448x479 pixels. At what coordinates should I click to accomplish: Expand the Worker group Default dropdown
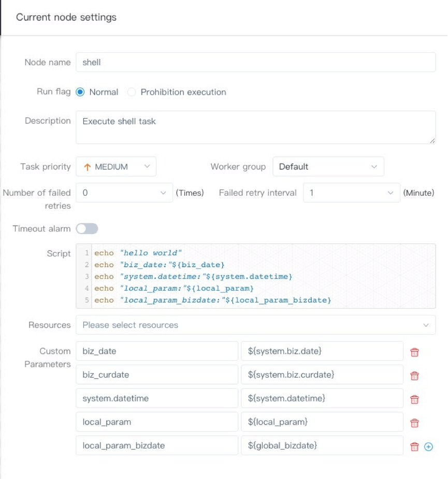point(328,167)
